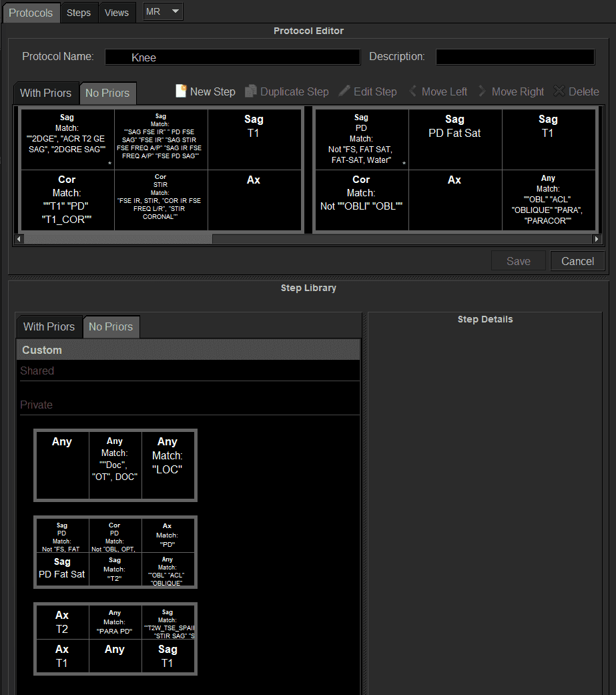This screenshot has height=695, width=616.
Task: Open the MR modality dropdown
Action: [x=162, y=11]
